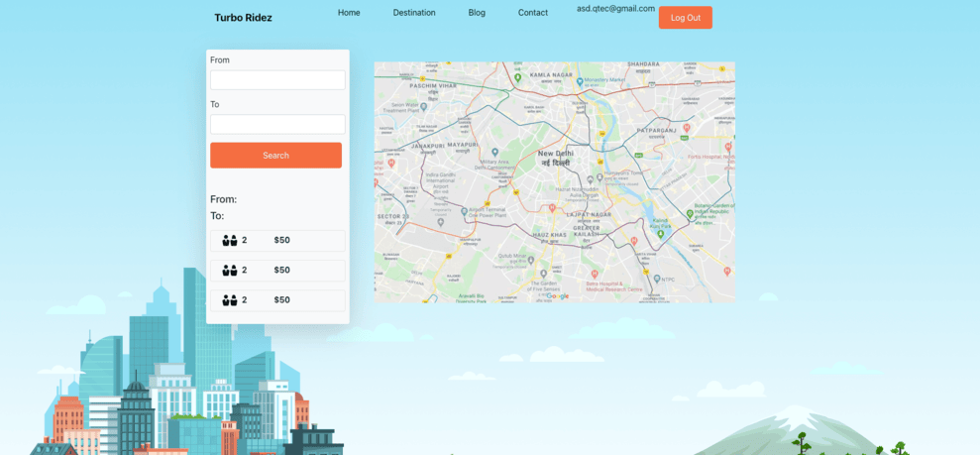Click the Batra Hospital red marker
Viewport: 980px width, 455px height.
coord(594,274)
